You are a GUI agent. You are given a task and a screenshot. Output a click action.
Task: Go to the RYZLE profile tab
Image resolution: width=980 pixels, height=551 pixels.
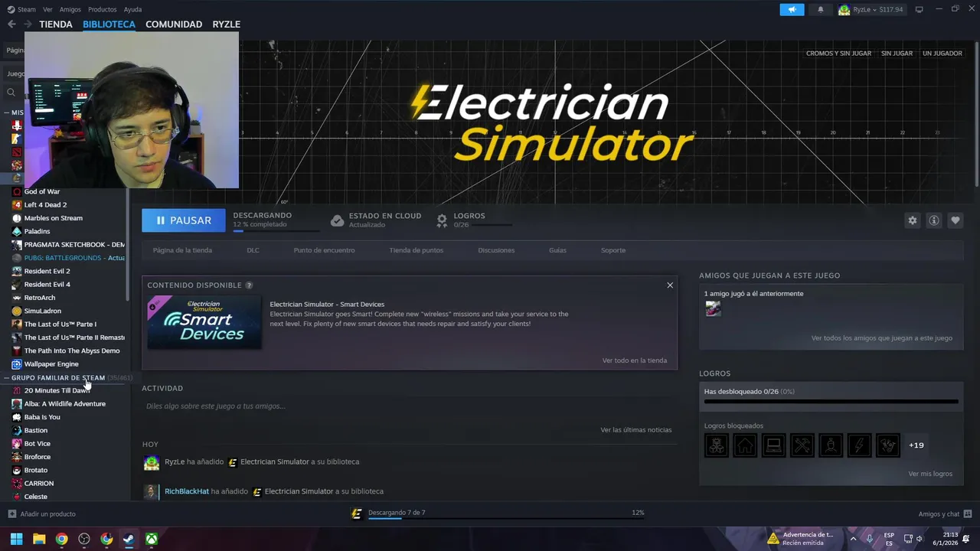point(226,24)
